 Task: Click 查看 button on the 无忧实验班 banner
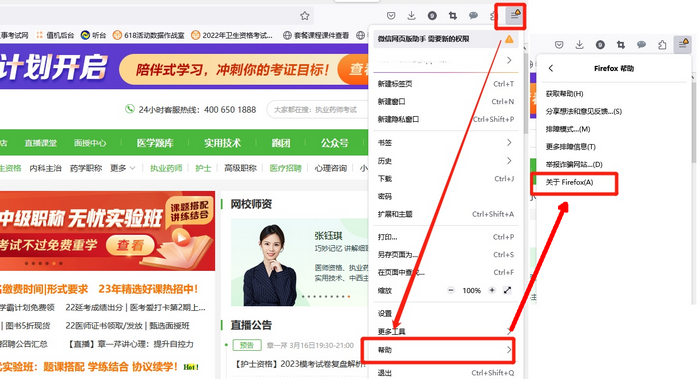(x=130, y=245)
